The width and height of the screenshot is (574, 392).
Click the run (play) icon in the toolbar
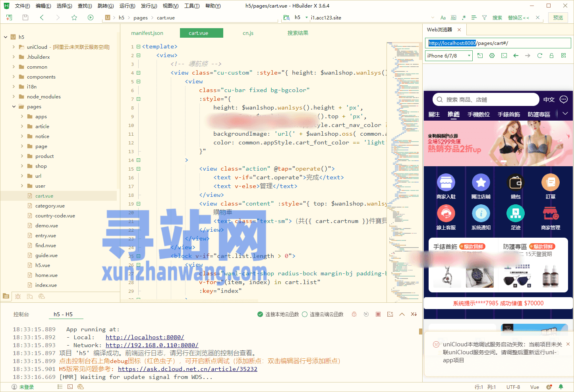tap(91, 17)
